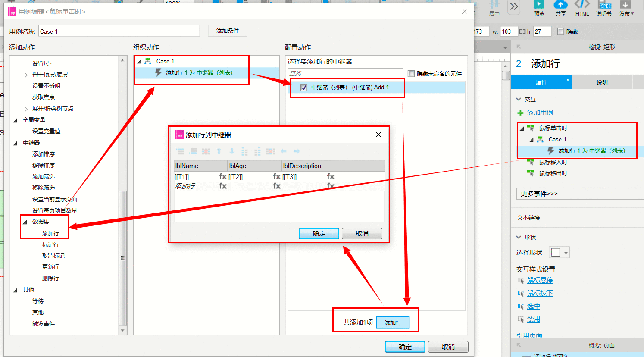Click the 添加行 button at the bottom of 配置动作

[393, 323]
